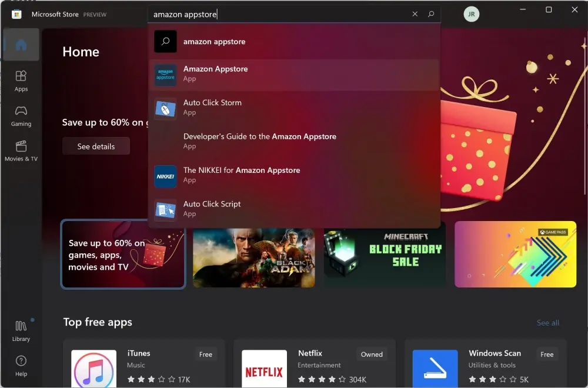Viewport: 588px width, 388px height.
Task: Click the Free button for iTunes
Action: click(x=205, y=354)
